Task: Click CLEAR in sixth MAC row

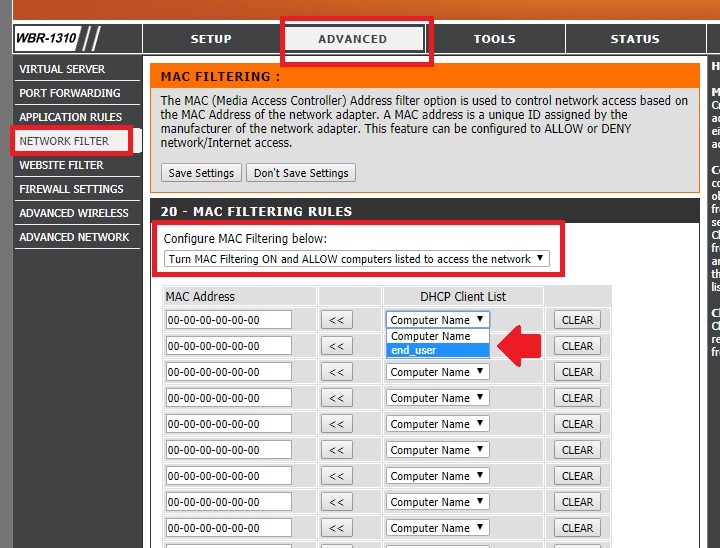Action: point(577,450)
